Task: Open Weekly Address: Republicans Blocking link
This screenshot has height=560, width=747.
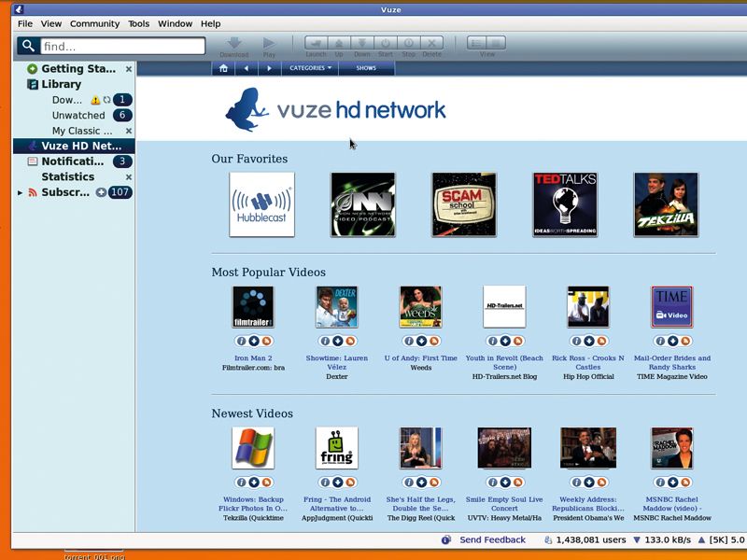Action: coord(588,504)
